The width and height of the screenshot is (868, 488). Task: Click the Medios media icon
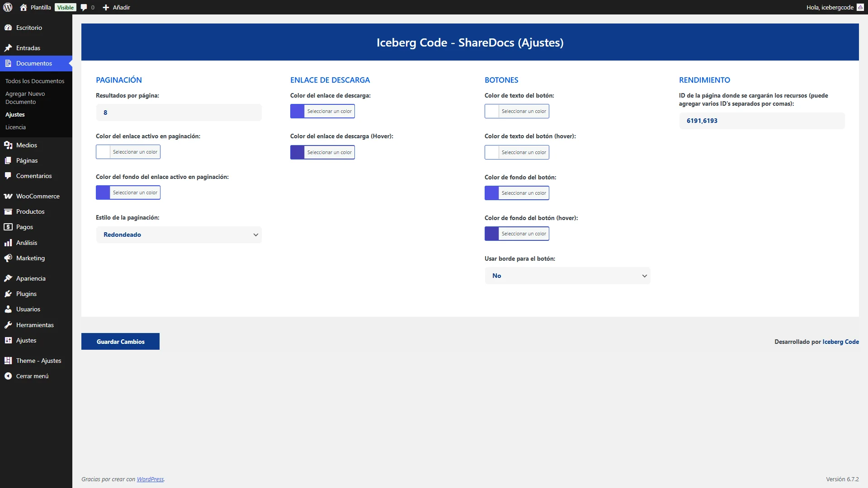(8, 145)
